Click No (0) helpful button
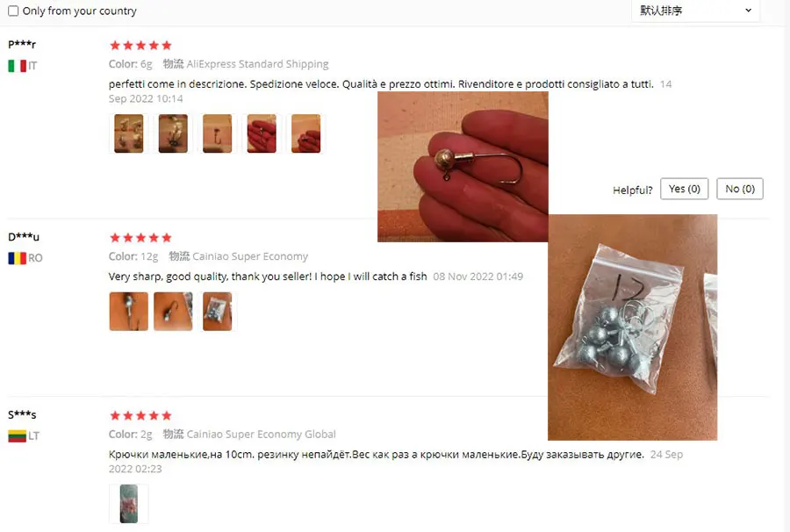Image resolution: width=790 pixels, height=532 pixels. pos(740,189)
